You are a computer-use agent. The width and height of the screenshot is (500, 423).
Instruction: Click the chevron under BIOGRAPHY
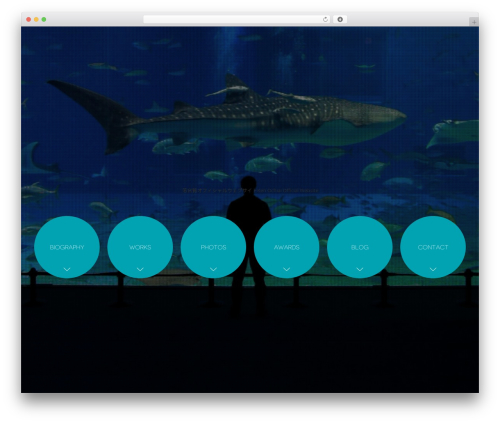click(x=67, y=269)
